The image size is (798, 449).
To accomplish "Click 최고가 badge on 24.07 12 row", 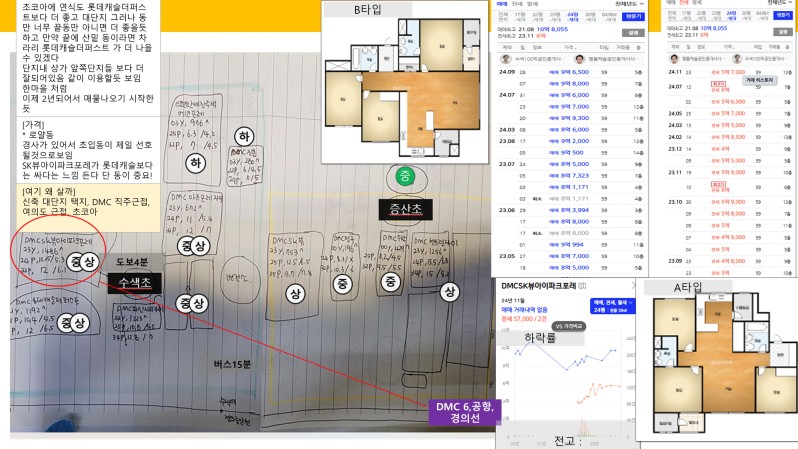I will (718, 84).
